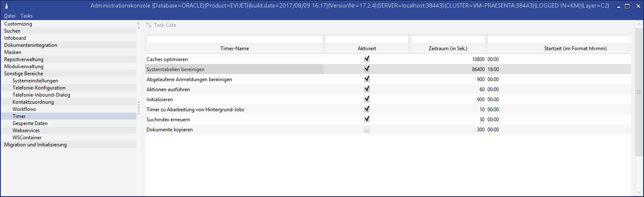Click the Task-Liste wrench icon
644x197 pixels.
tap(149, 25)
